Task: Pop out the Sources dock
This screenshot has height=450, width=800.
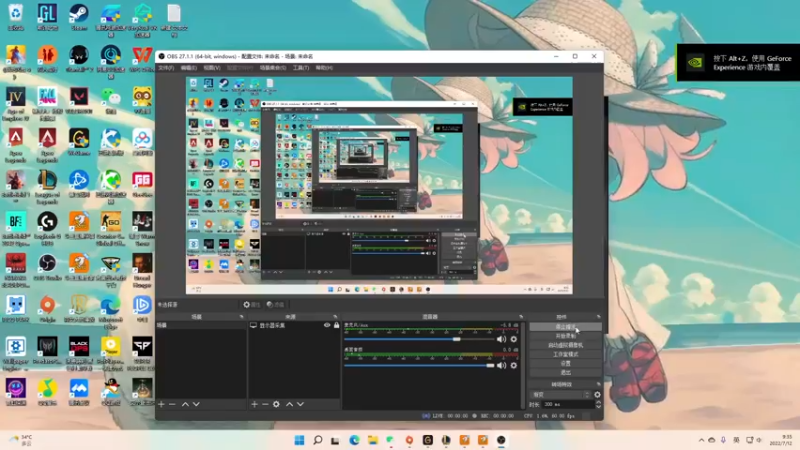Action: (335, 317)
